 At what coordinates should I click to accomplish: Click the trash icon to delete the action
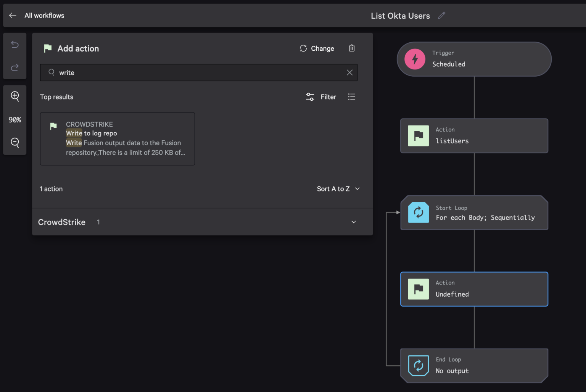[351, 48]
